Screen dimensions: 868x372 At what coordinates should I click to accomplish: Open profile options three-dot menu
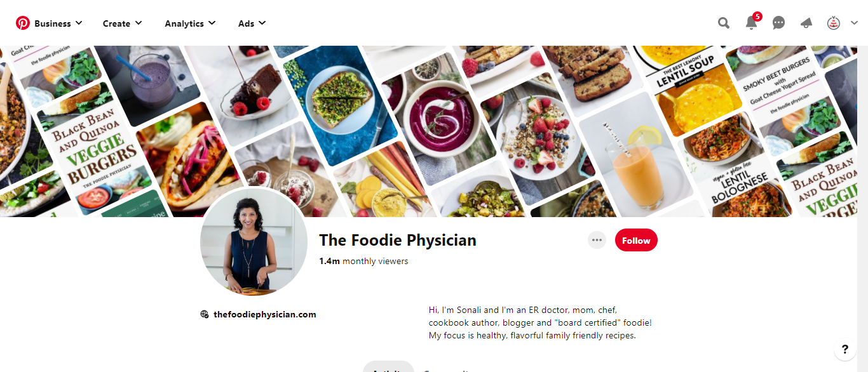coord(597,241)
